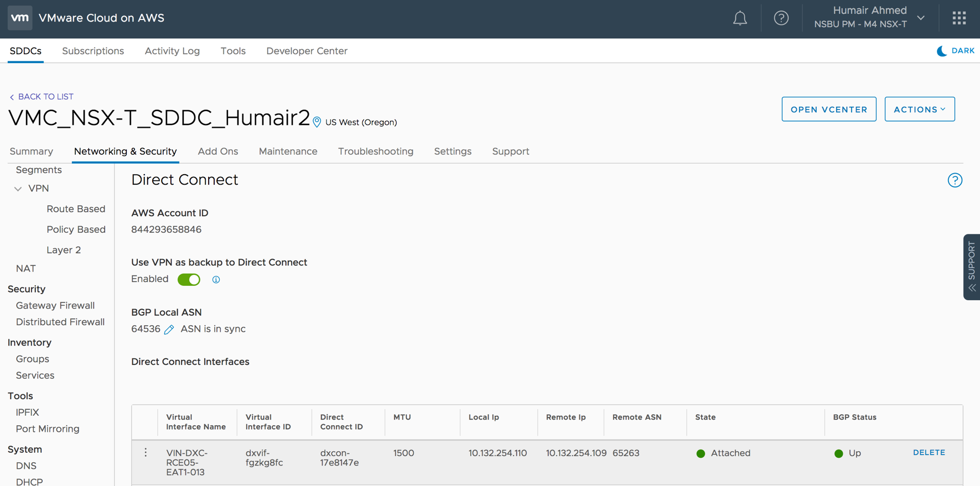
Task: Edit BGP Local ASN pencil icon
Action: [169, 330]
